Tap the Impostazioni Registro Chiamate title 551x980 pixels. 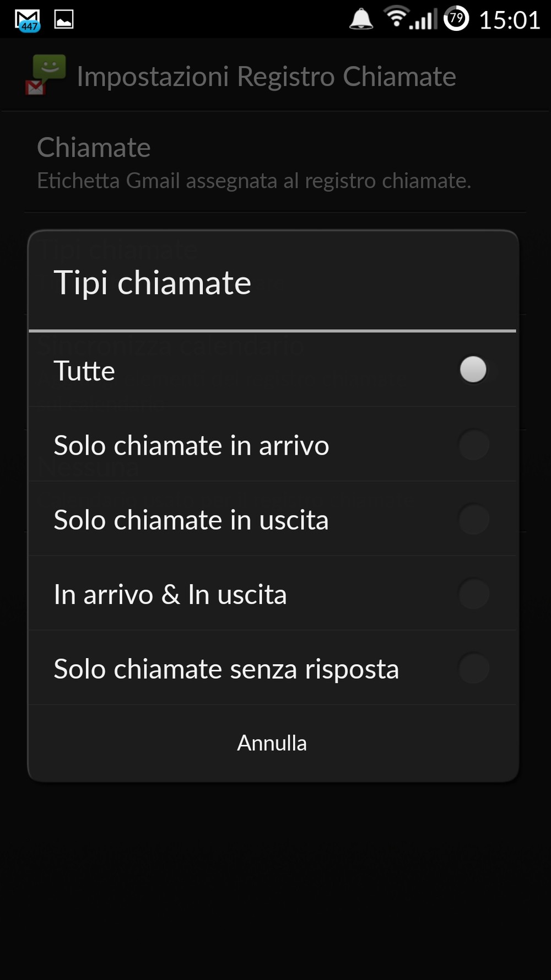point(266,76)
